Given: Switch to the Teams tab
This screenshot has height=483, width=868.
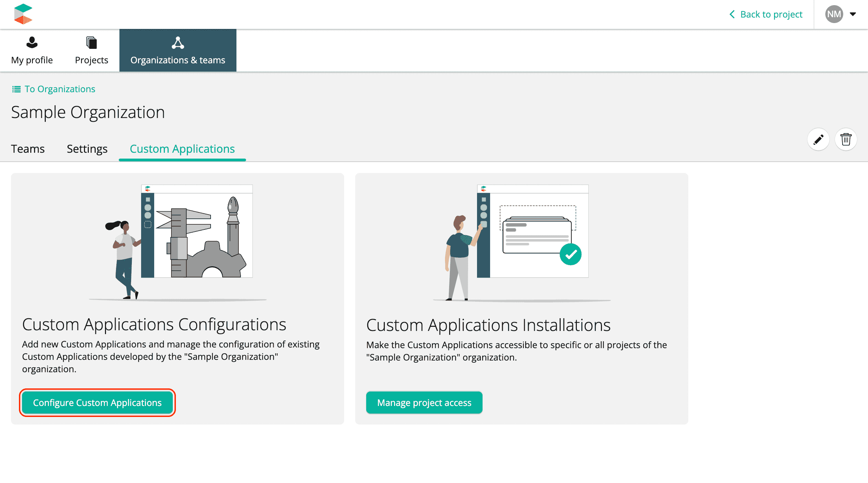Looking at the screenshot, I should [28, 149].
